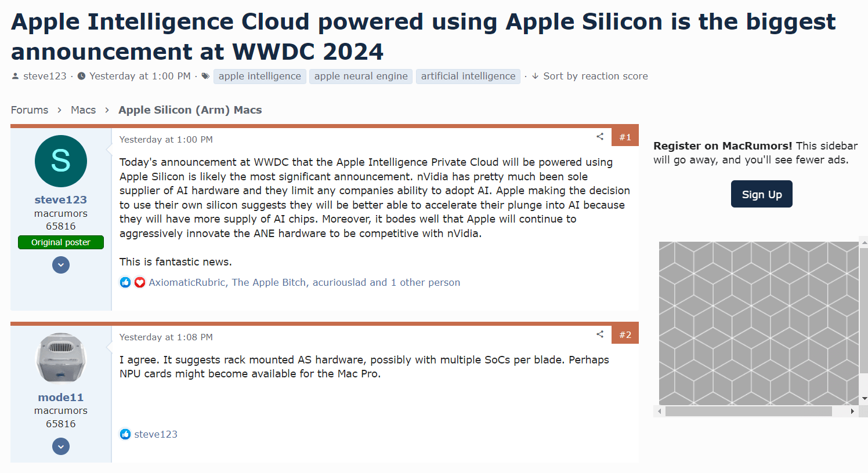
Task: Open post #1 permalink number
Action: point(625,137)
